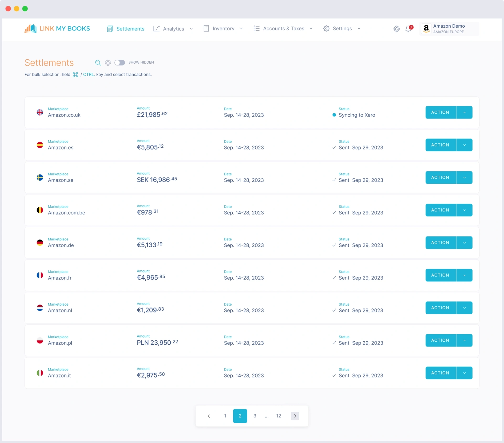Click ACTION button for Amazon.de
504x443 pixels.
pyautogui.click(x=440, y=243)
